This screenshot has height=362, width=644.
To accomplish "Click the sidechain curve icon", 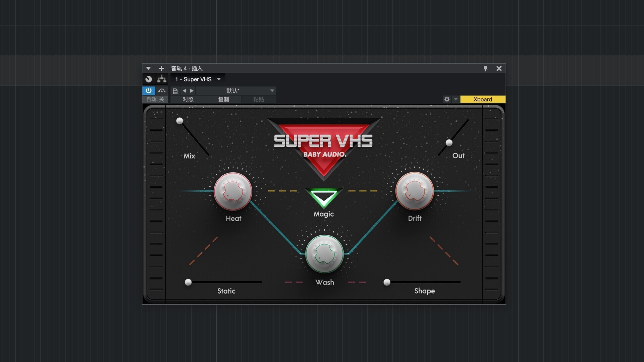I will pyautogui.click(x=162, y=90).
